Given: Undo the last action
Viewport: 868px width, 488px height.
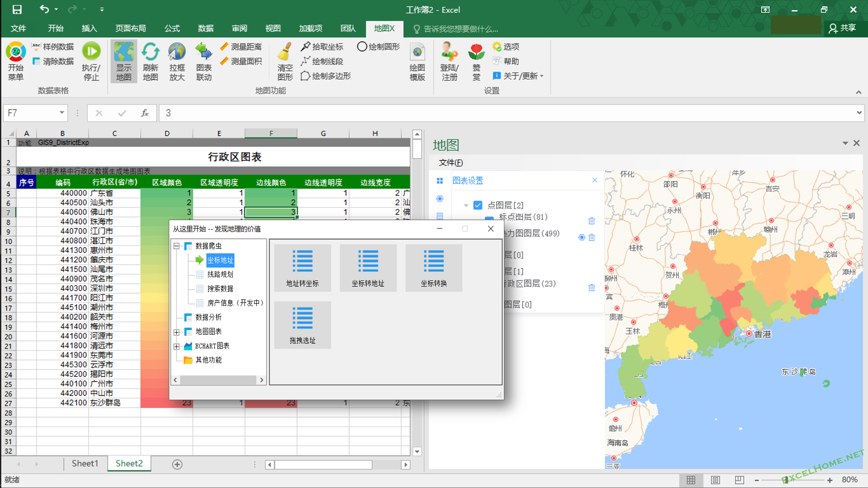Looking at the screenshot, I should pyautogui.click(x=44, y=9).
